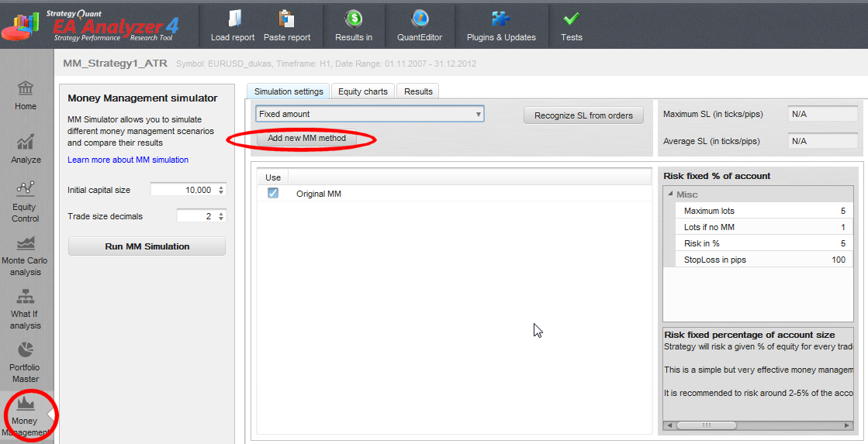Screen dimensions: 868x444
Task: Select the Original MM list row
Action: (x=454, y=194)
